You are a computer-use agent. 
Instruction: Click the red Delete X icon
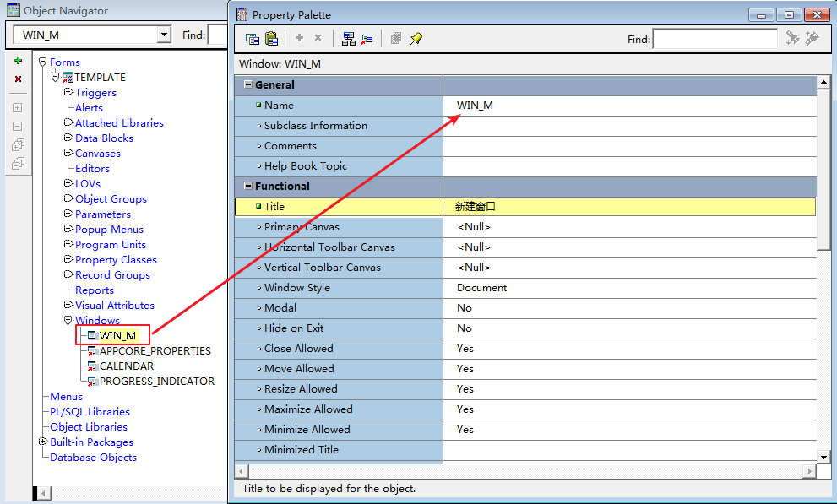(x=18, y=79)
